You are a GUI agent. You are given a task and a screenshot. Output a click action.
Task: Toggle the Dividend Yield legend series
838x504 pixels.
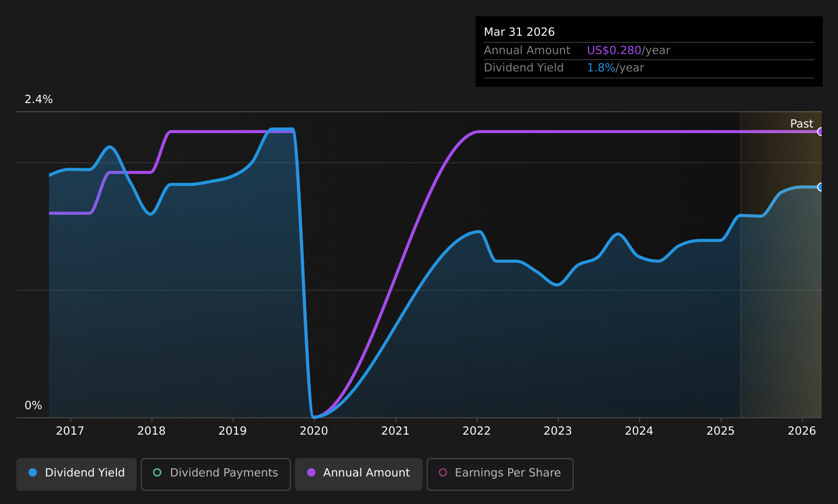tap(77, 474)
